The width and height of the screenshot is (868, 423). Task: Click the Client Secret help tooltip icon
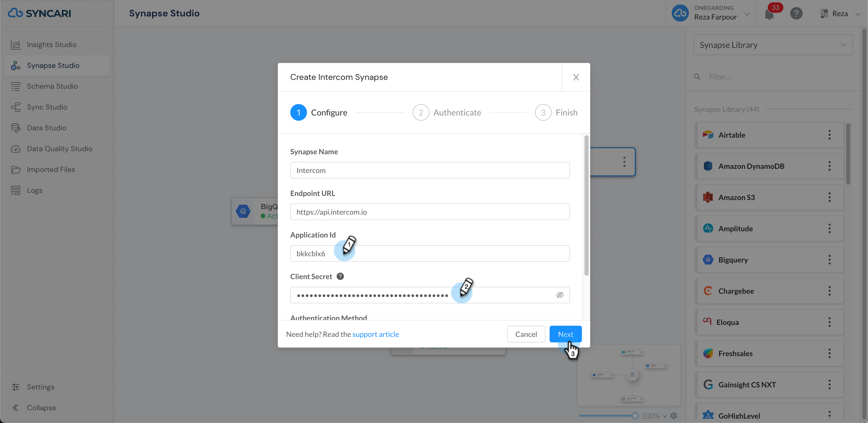pyautogui.click(x=340, y=276)
